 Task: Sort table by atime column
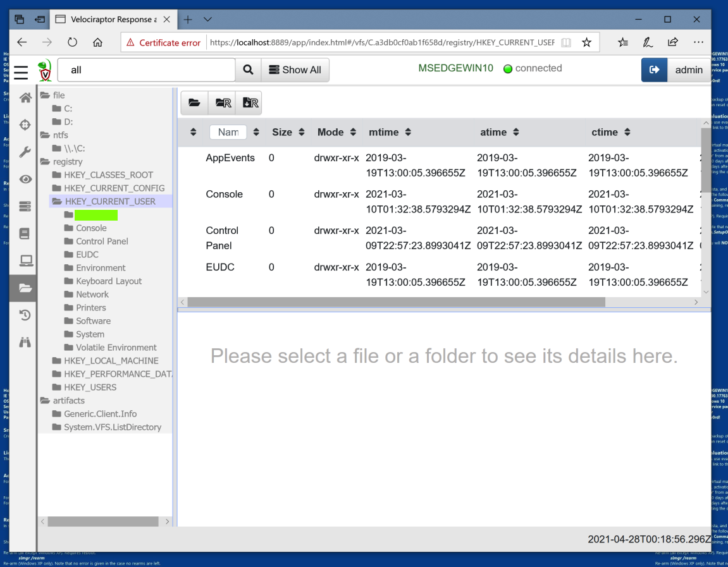click(x=499, y=132)
